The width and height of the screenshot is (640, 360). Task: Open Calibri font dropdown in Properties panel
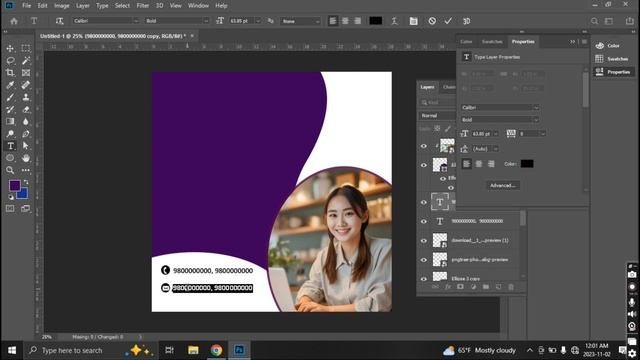536,107
